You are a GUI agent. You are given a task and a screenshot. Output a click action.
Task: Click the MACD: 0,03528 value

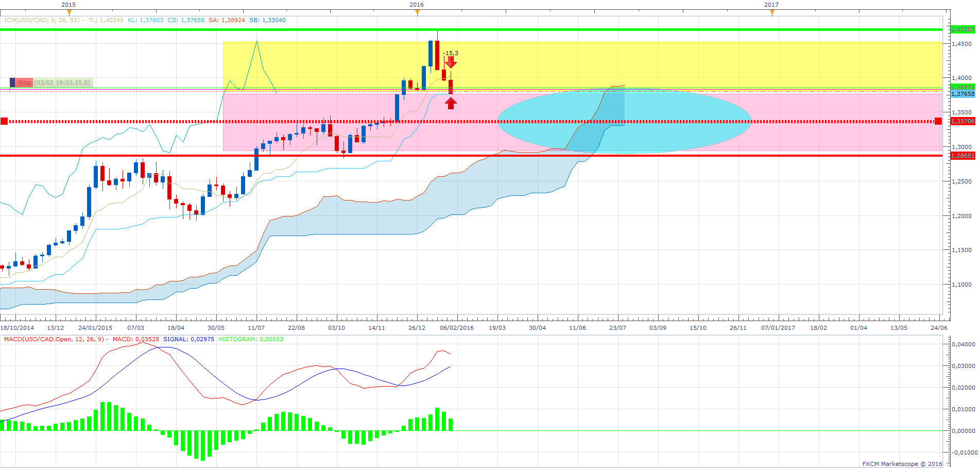[136, 339]
